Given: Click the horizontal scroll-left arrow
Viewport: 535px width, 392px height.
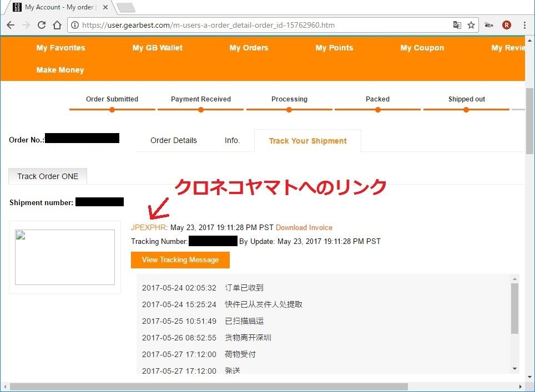Looking at the screenshot, I should 5,386.
